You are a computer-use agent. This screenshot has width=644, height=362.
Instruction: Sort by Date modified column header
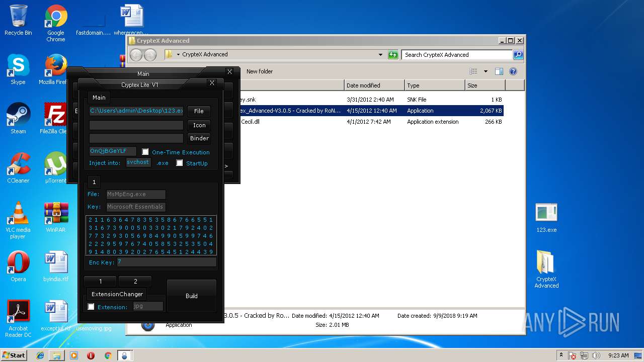coord(374,85)
